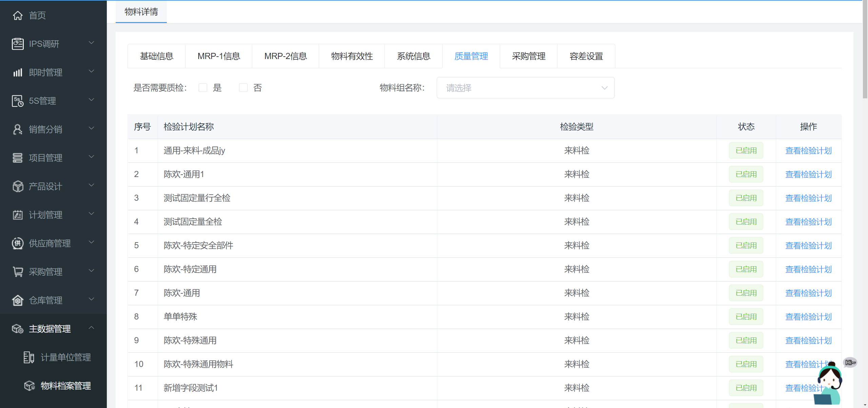Click the 5S管理 sidebar icon
Viewport: 868px width, 408px height.
point(18,101)
